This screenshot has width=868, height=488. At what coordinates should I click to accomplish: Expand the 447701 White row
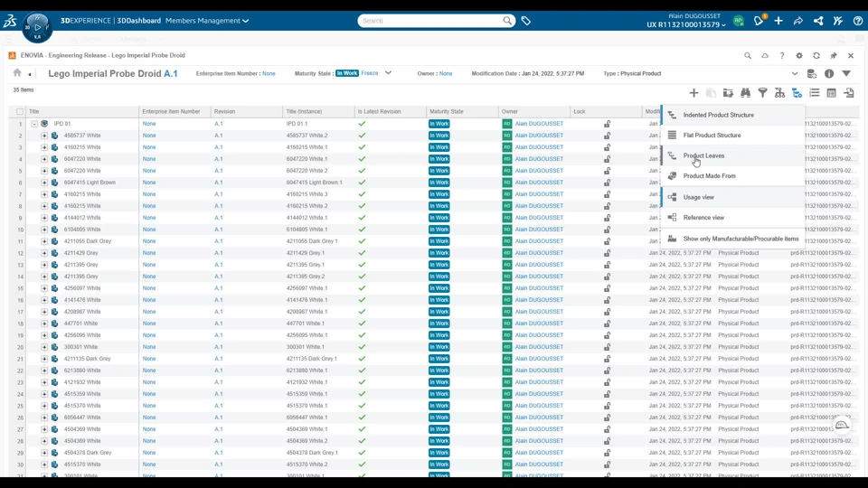(44, 324)
